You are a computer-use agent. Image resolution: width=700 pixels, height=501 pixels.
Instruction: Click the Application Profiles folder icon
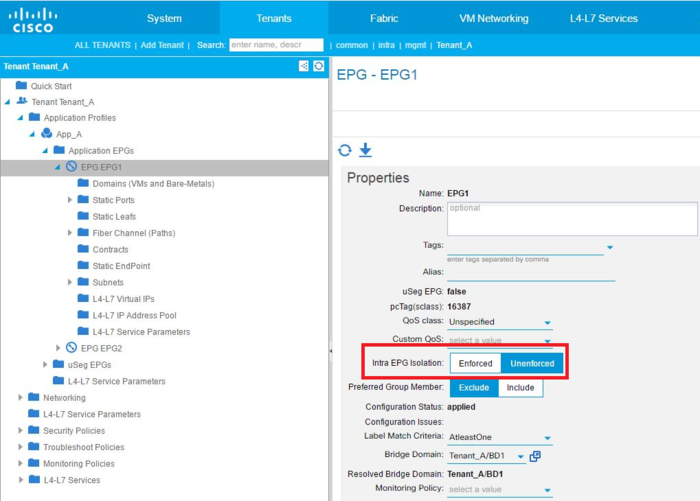click(34, 117)
